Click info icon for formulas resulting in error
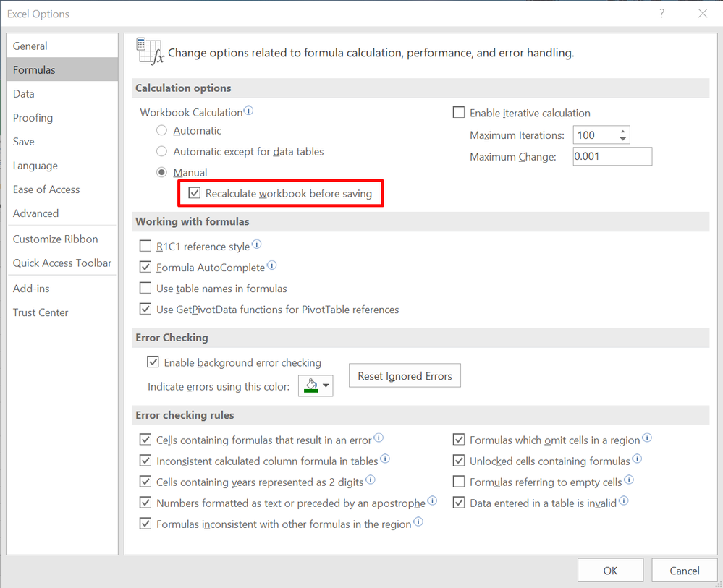The height and width of the screenshot is (588, 723). pos(379,438)
